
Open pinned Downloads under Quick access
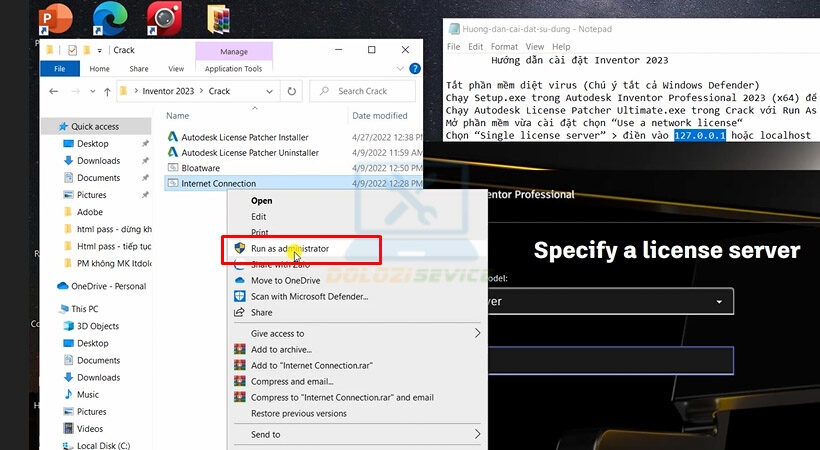(98, 161)
